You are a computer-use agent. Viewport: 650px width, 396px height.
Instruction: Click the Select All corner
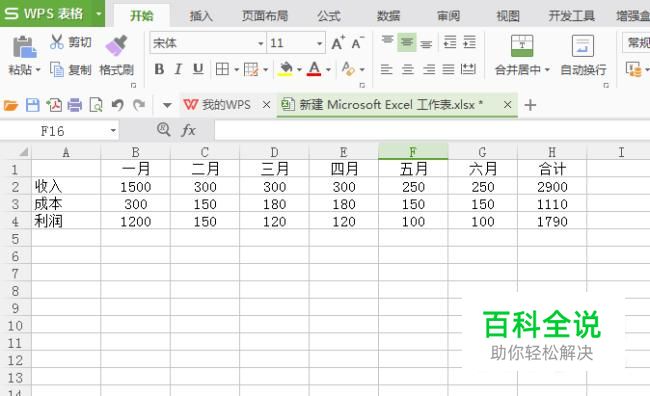point(23,152)
